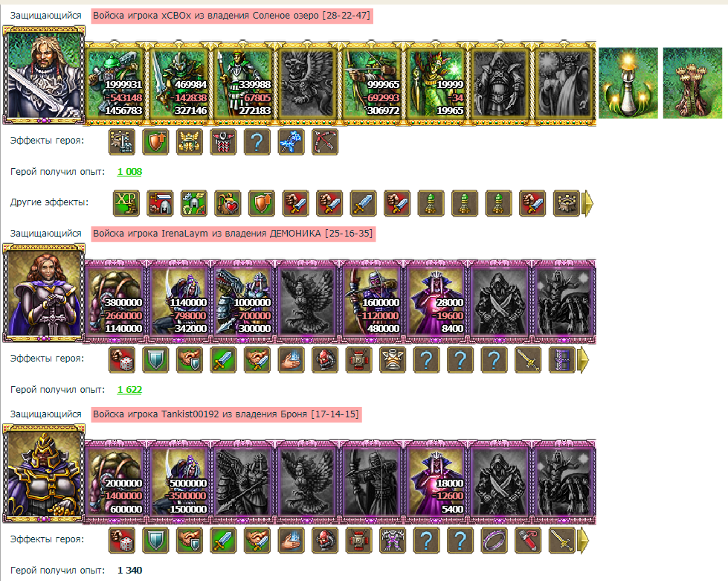Select the single question mark effect of xCBOx
This screenshot has width=728, height=581.
tap(257, 141)
